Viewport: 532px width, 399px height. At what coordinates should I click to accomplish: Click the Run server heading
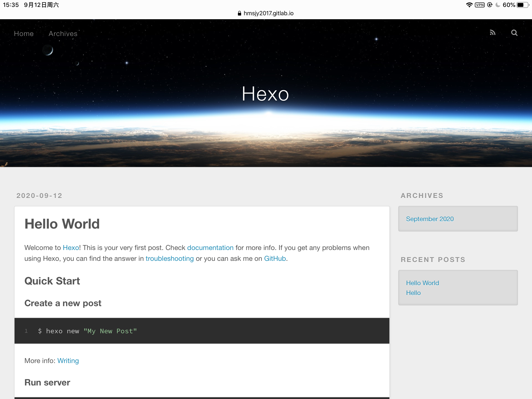pyautogui.click(x=47, y=382)
